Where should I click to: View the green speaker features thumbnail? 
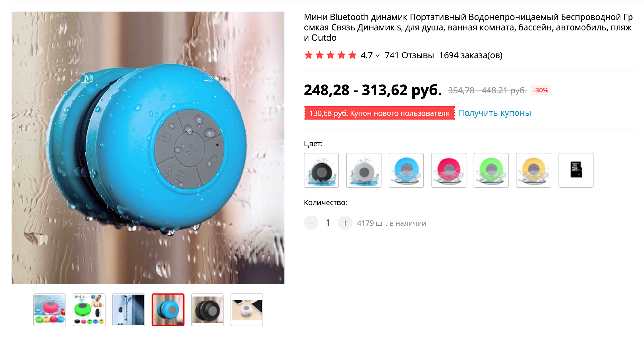89,310
